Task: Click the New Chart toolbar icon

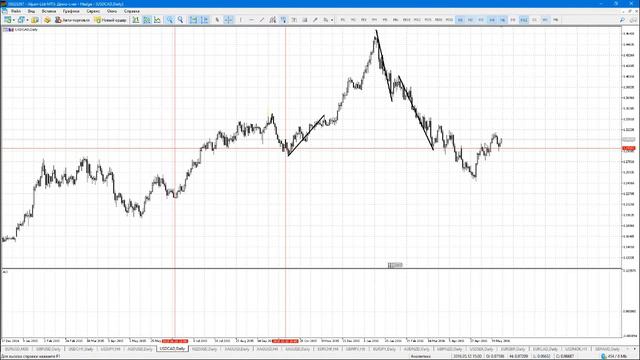Action: click(x=7, y=20)
